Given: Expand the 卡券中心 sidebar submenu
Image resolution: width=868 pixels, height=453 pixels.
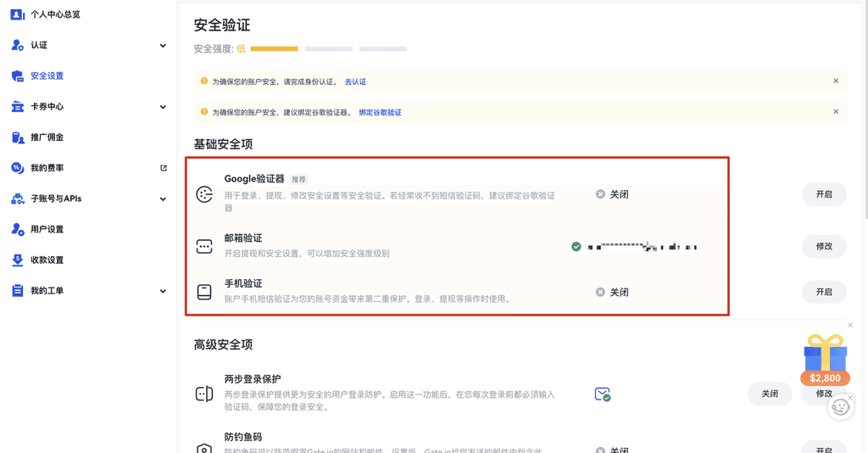Looking at the screenshot, I should click(163, 107).
